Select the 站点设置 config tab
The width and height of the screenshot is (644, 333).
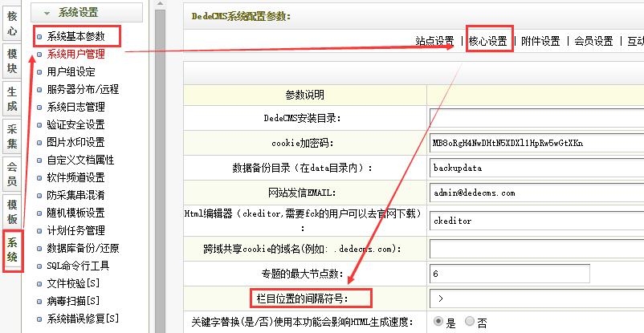435,41
